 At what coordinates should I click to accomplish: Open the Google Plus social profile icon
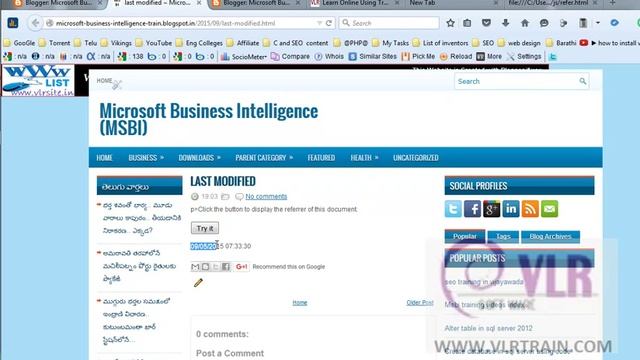coord(491,209)
